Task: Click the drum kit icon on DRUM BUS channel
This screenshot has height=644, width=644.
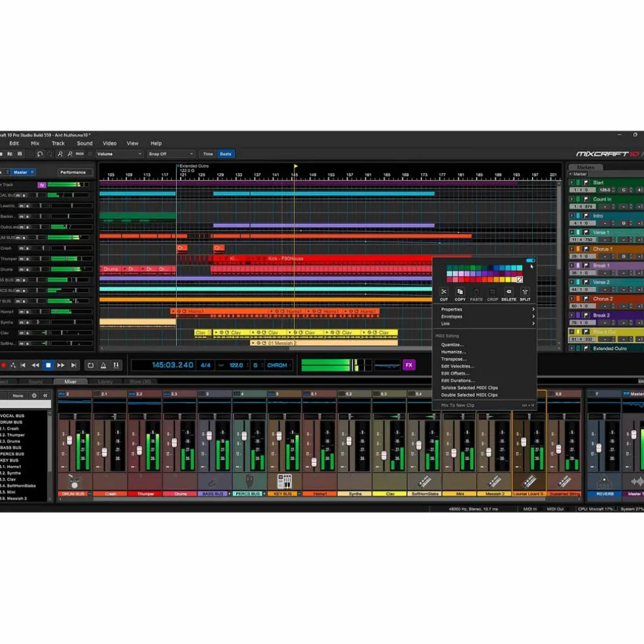Action: (75, 481)
